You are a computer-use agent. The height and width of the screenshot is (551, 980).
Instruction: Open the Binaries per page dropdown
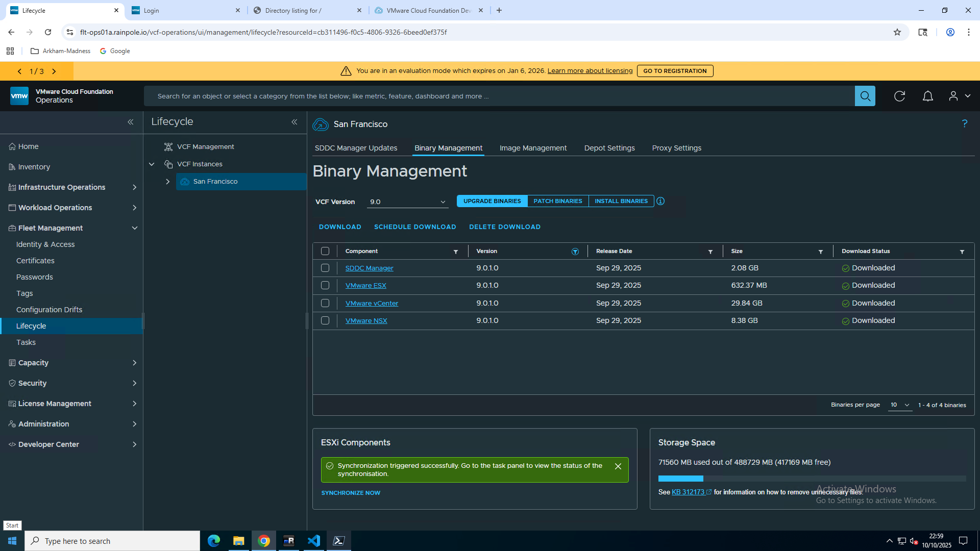[x=900, y=405]
